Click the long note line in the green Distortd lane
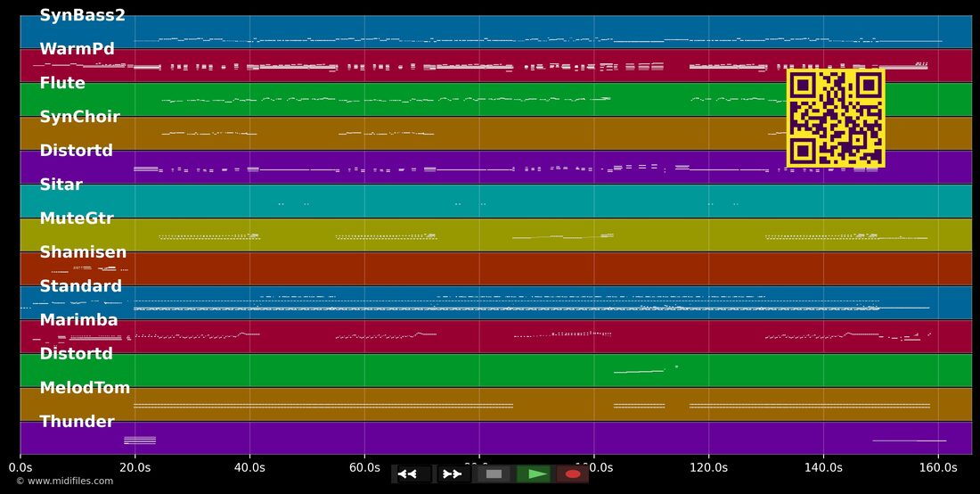The image size is (980, 494). [x=639, y=372]
